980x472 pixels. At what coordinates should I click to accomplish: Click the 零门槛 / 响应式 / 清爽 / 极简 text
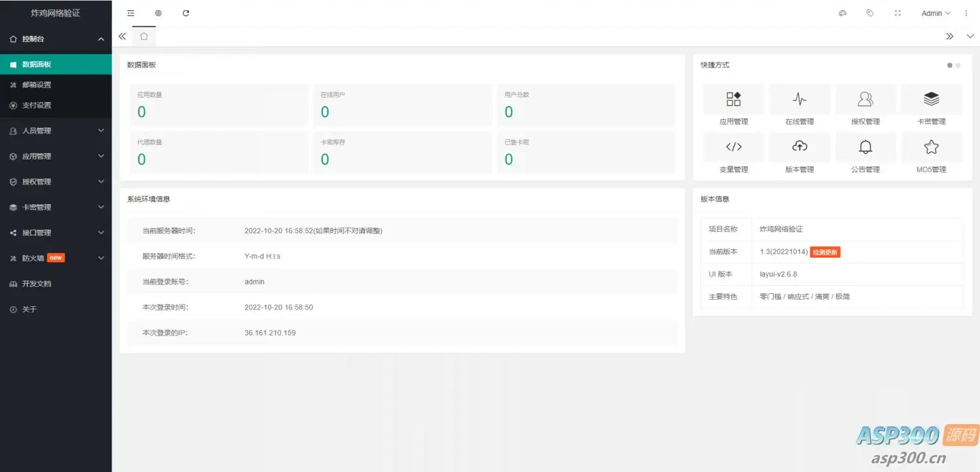click(805, 297)
